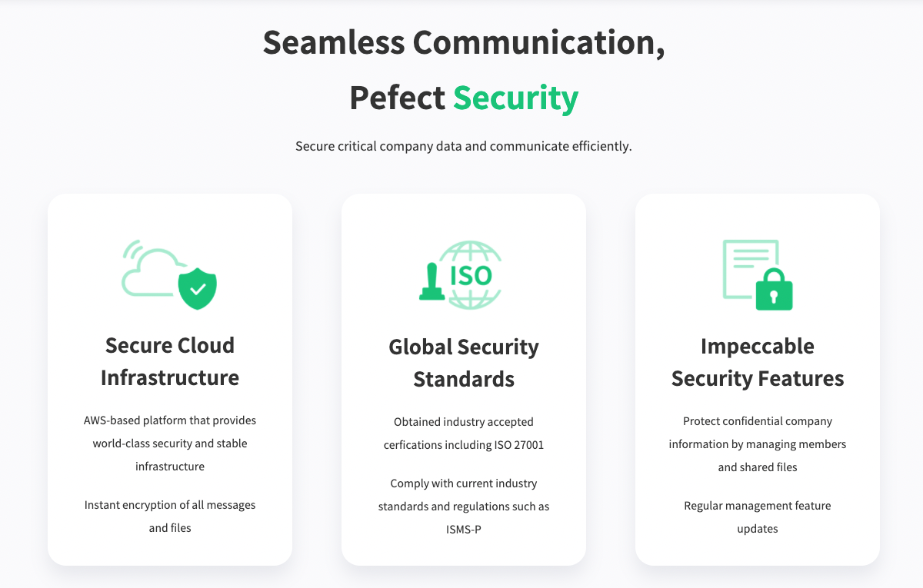The image size is (923, 588).
Task: Click the Seamless Communication headline
Action: tap(464, 42)
